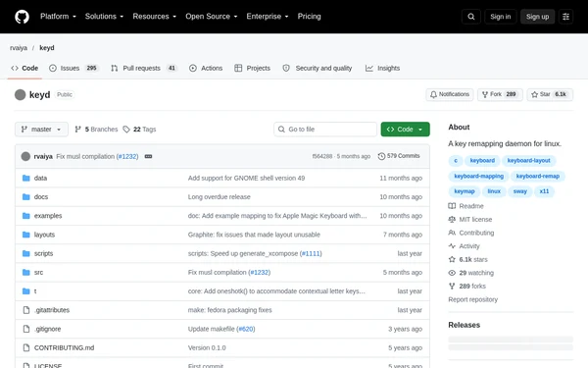Click the scripts folder icon
Viewport: 588px width, 368px height.
pyautogui.click(x=25, y=253)
